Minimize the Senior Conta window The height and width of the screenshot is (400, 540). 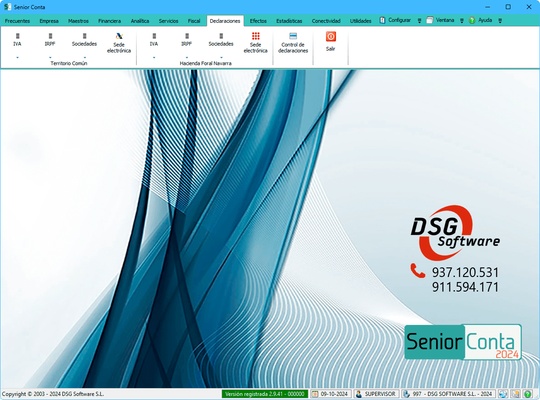[487, 7]
